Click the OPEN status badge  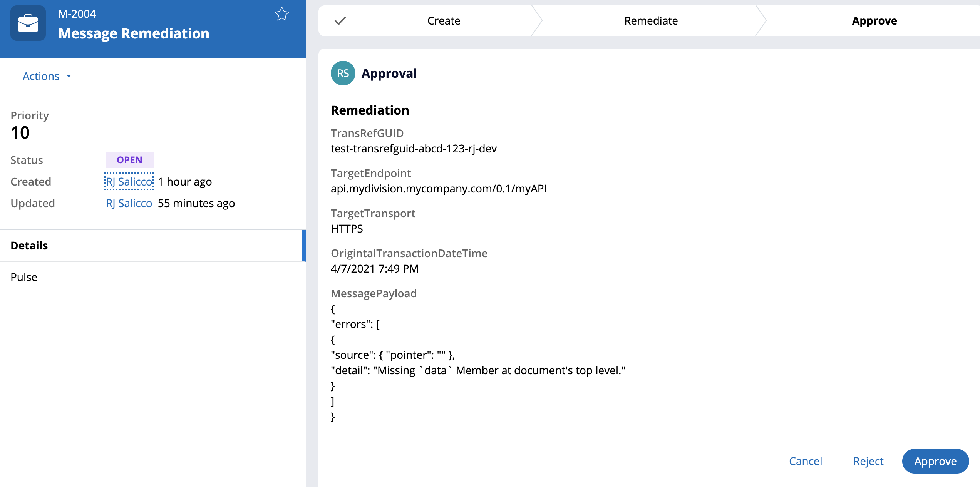(129, 160)
